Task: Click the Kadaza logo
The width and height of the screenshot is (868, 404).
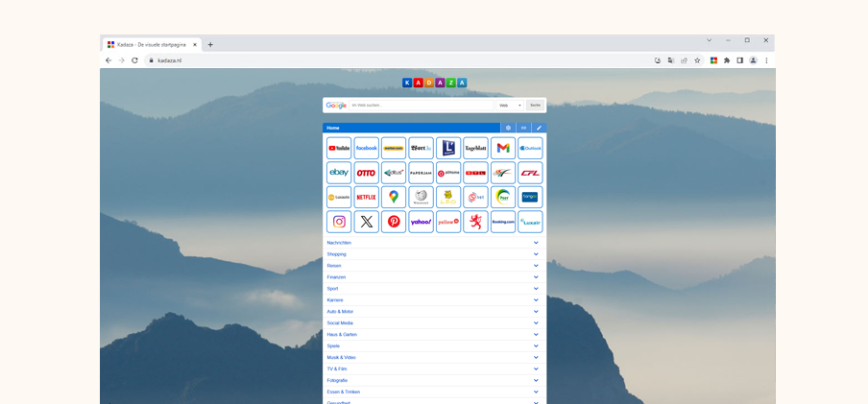Action: 435,83
